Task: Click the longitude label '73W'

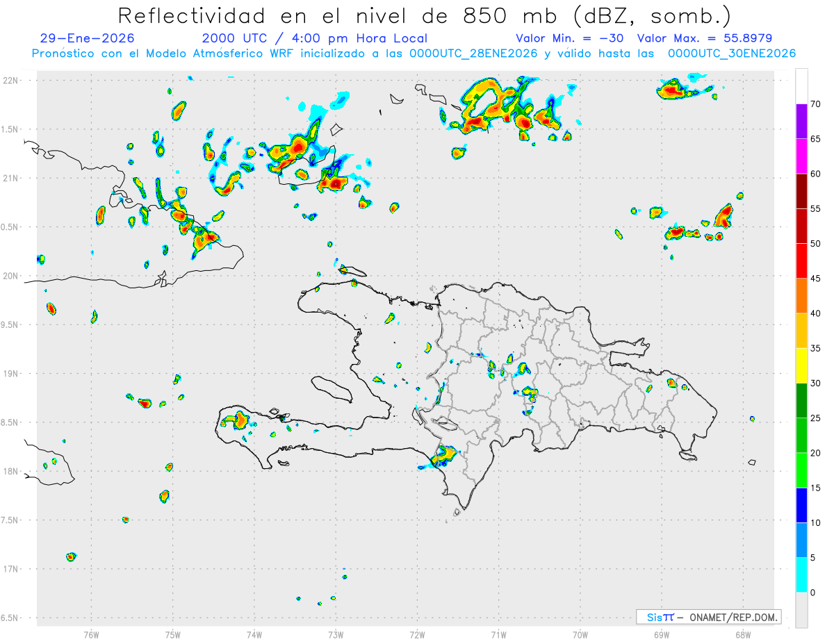Action: point(336,634)
